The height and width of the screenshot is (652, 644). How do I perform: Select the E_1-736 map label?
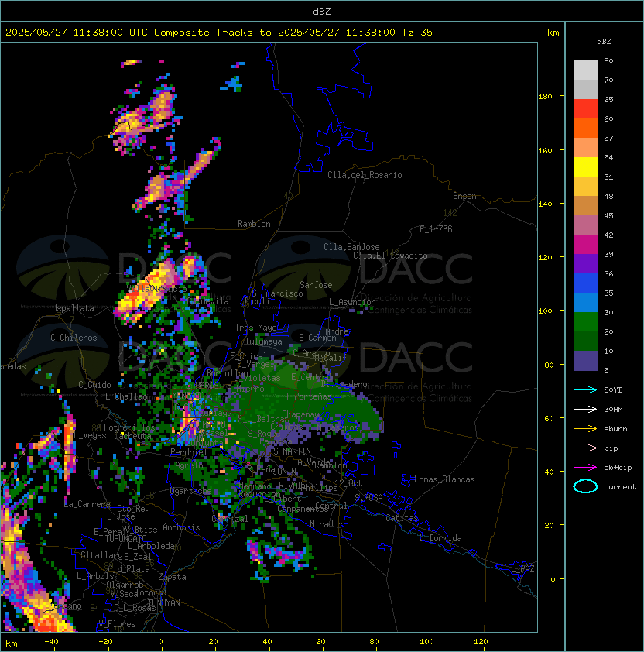click(436, 229)
